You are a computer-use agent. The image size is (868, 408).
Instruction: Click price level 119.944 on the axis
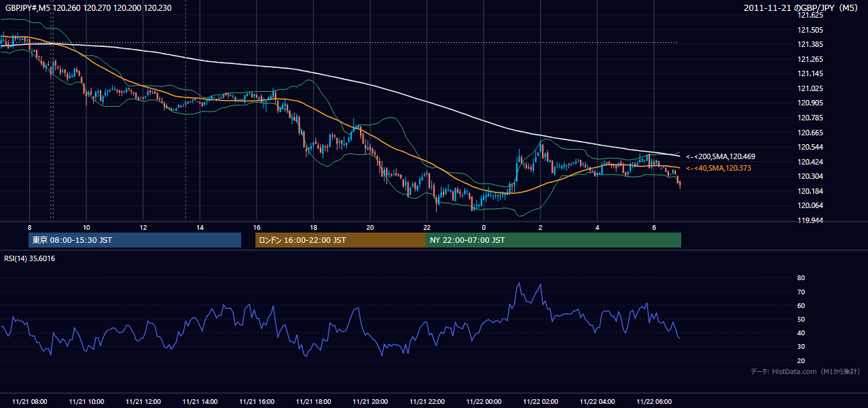pyautogui.click(x=811, y=220)
